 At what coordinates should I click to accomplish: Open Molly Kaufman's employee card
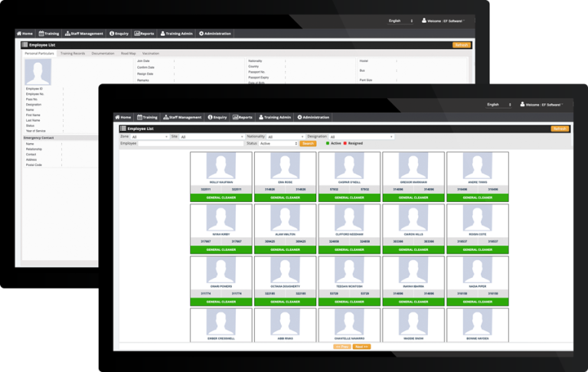pos(220,176)
